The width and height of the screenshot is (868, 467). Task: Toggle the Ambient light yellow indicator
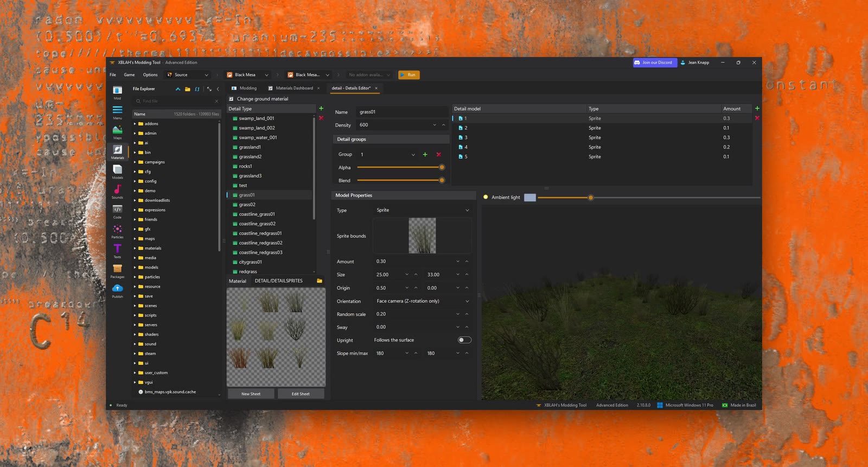pos(486,197)
